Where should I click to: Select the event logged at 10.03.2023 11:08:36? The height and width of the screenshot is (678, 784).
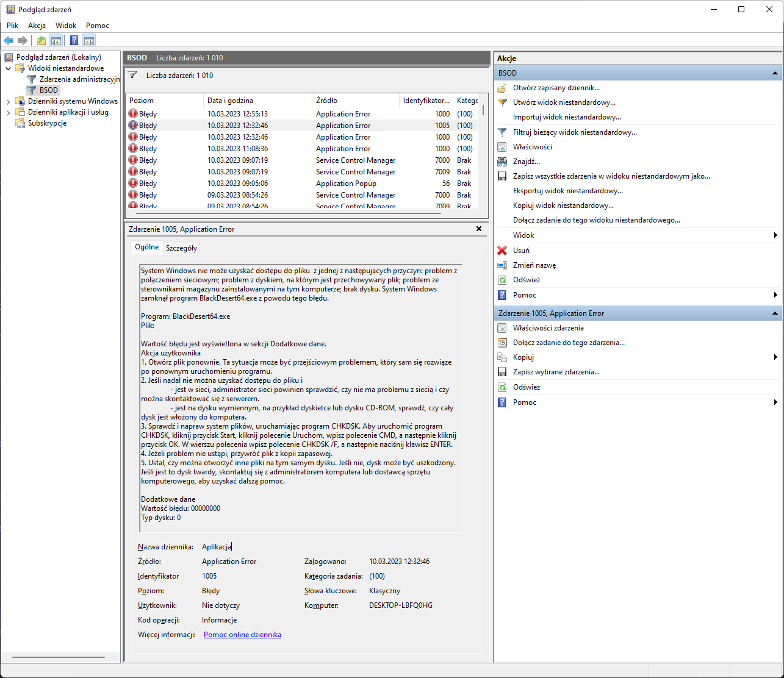coord(302,149)
